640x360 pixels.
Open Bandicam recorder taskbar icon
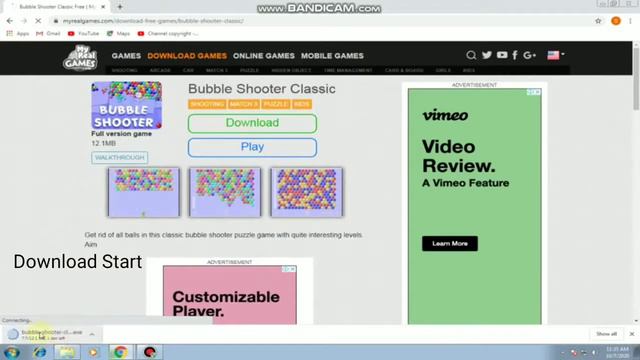click(149, 352)
